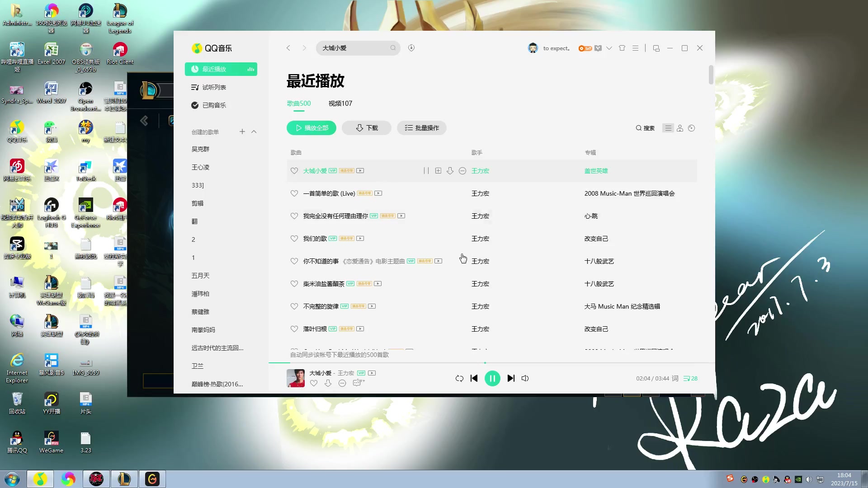Switch to the 歌曲500 tab
Viewport: 868px width, 488px height.
pyautogui.click(x=299, y=103)
